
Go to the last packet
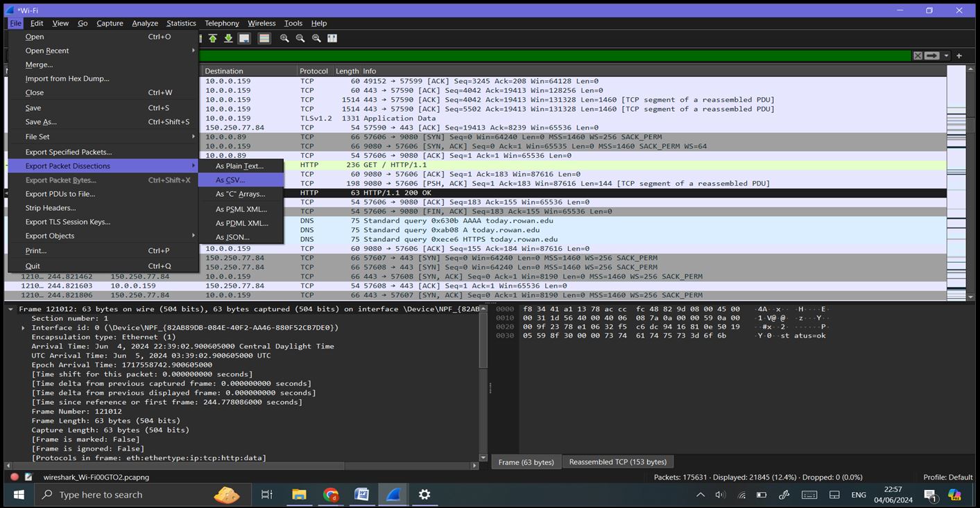tap(228, 38)
